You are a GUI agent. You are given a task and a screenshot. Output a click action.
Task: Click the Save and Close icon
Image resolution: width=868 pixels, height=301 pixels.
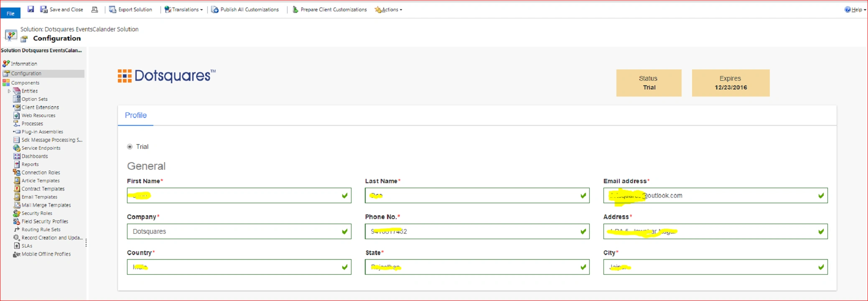click(x=44, y=9)
